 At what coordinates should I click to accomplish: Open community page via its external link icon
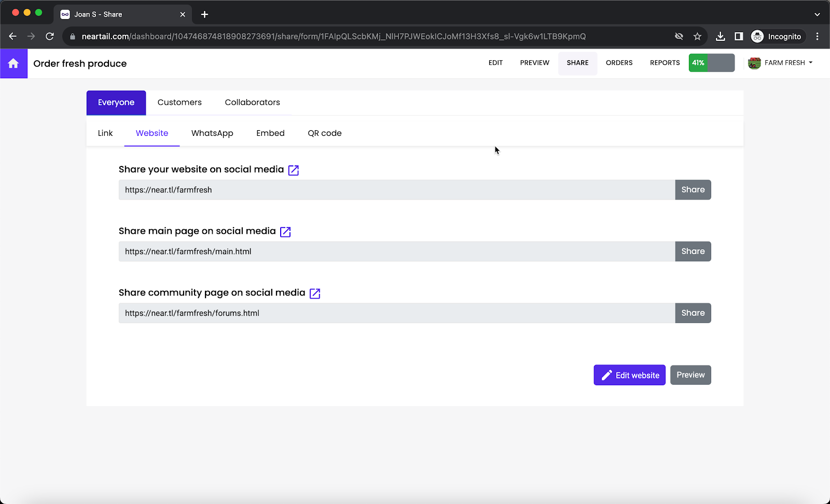pyautogui.click(x=315, y=293)
